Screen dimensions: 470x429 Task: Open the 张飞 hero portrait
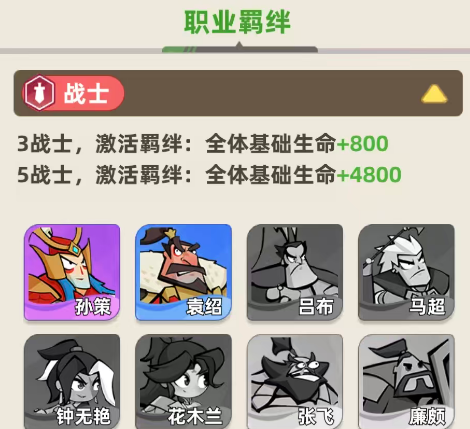point(295,381)
